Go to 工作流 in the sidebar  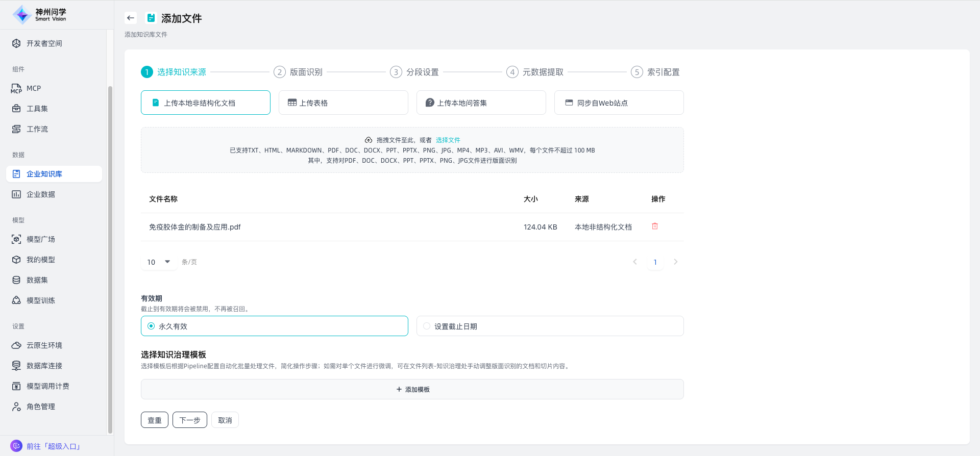click(x=37, y=129)
